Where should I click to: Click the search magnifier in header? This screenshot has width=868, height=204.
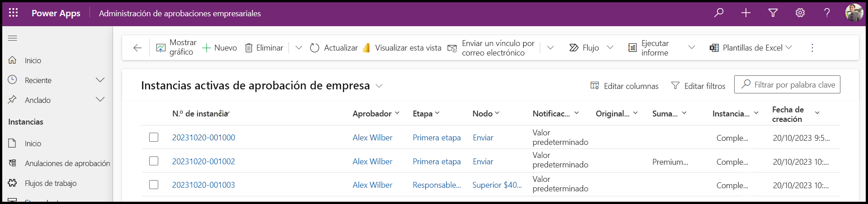(x=719, y=13)
